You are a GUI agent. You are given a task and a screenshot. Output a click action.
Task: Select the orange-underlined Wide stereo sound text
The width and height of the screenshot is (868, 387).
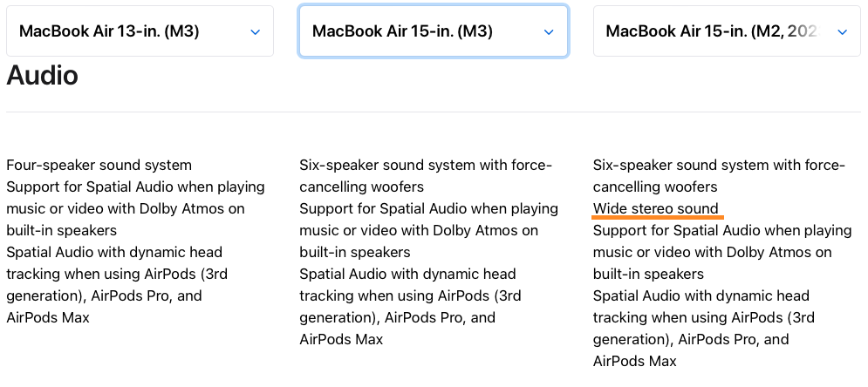(656, 209)
